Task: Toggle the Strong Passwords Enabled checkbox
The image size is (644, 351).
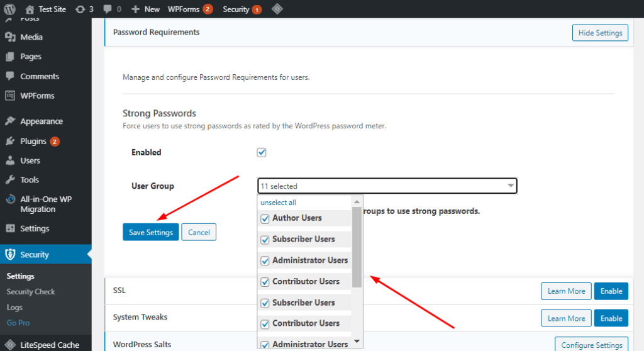Action: pos(262,152)
